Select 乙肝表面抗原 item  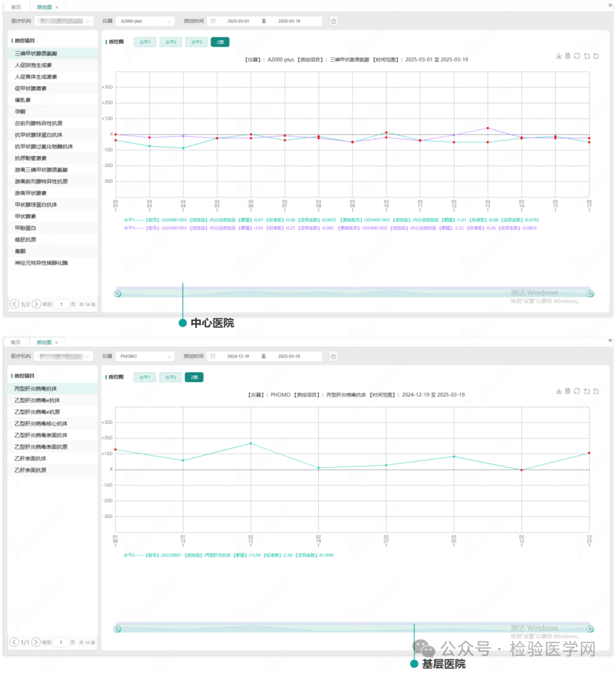tap(53, 470)
